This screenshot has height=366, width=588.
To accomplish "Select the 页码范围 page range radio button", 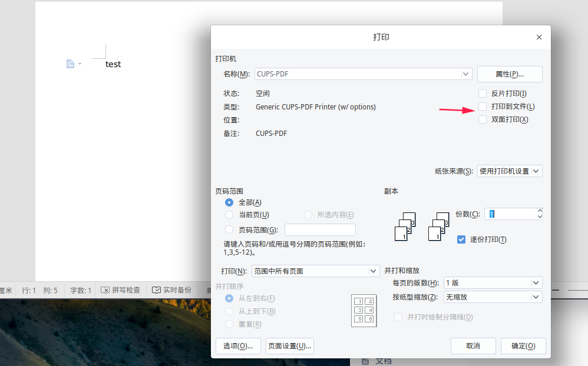I will 229,229.
